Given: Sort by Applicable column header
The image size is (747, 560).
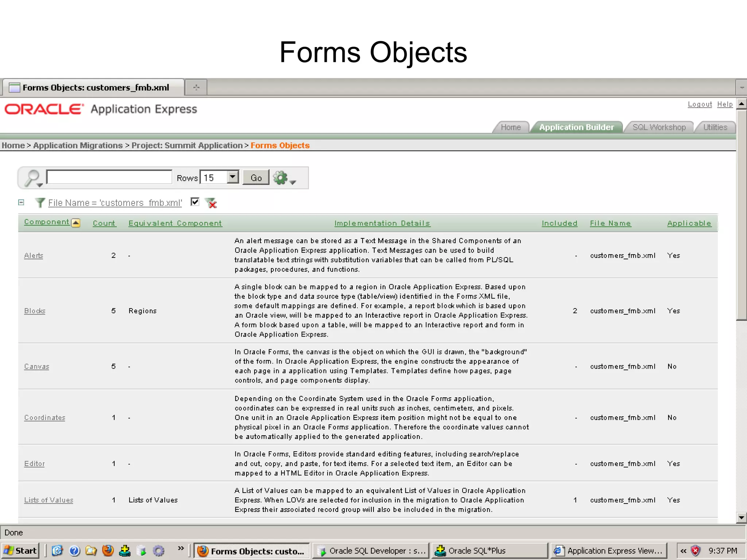Looking at the screenshot, I should [x=689, y=223].
